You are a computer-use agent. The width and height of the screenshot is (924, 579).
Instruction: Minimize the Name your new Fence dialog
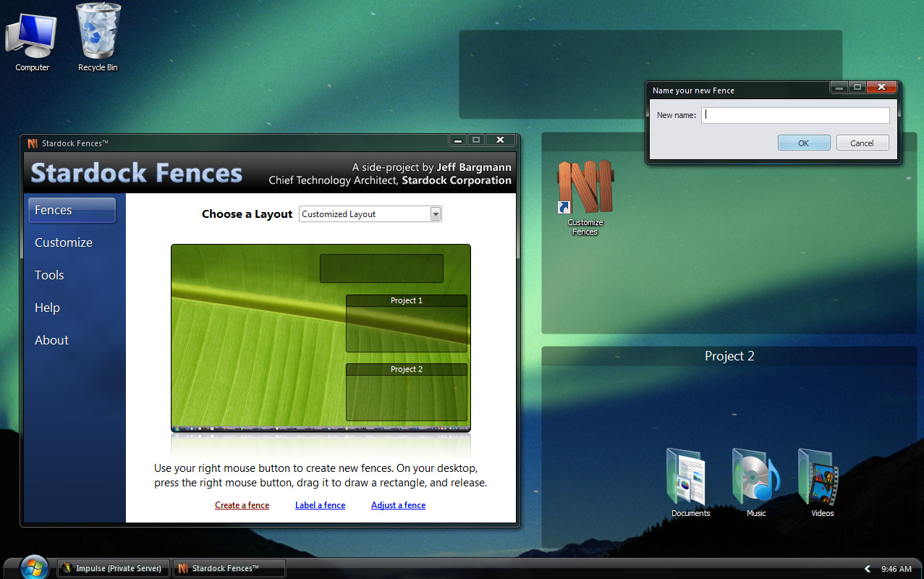point(839,87)
